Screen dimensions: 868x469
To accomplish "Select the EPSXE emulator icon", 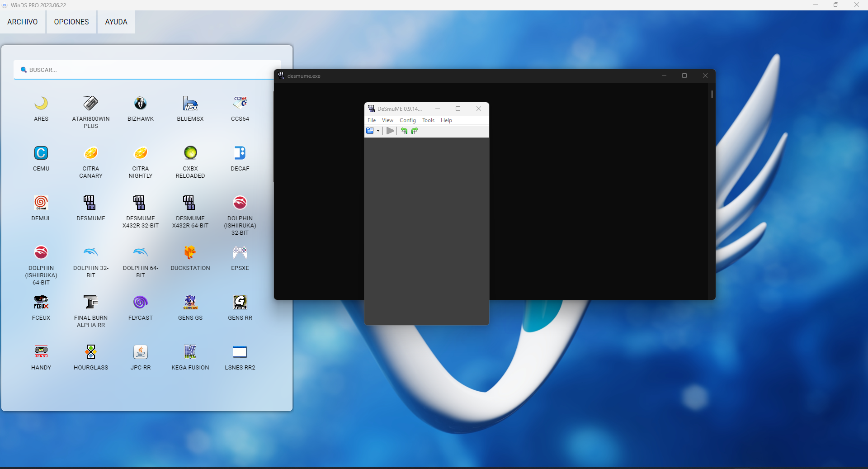I will coord(240,253).
